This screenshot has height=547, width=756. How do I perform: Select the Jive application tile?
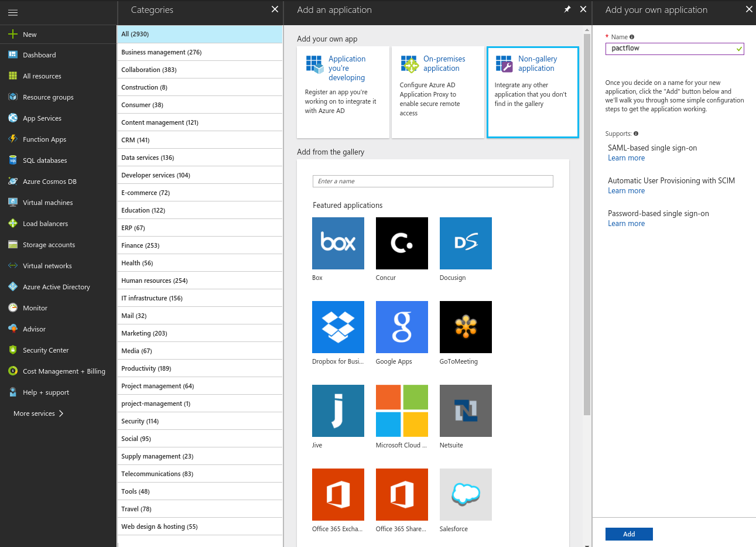click(338, 411)
